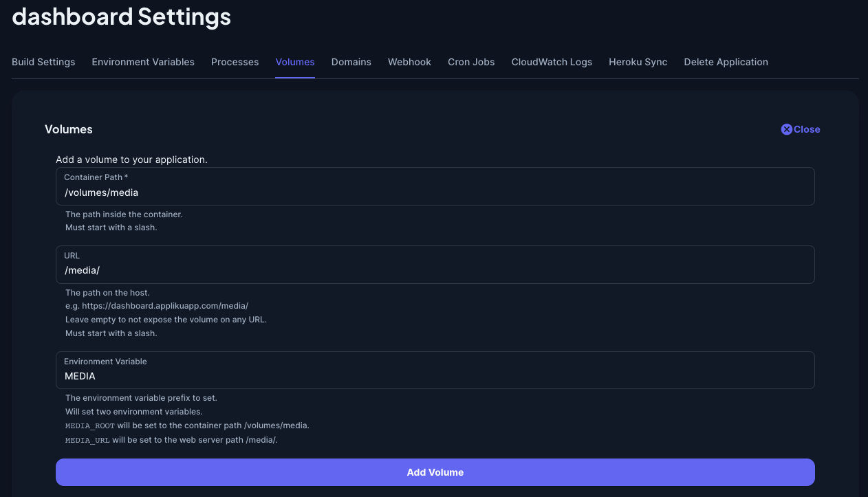
Task: Switch to the Cron Jobs tab
Action: (x=471, y=62)
